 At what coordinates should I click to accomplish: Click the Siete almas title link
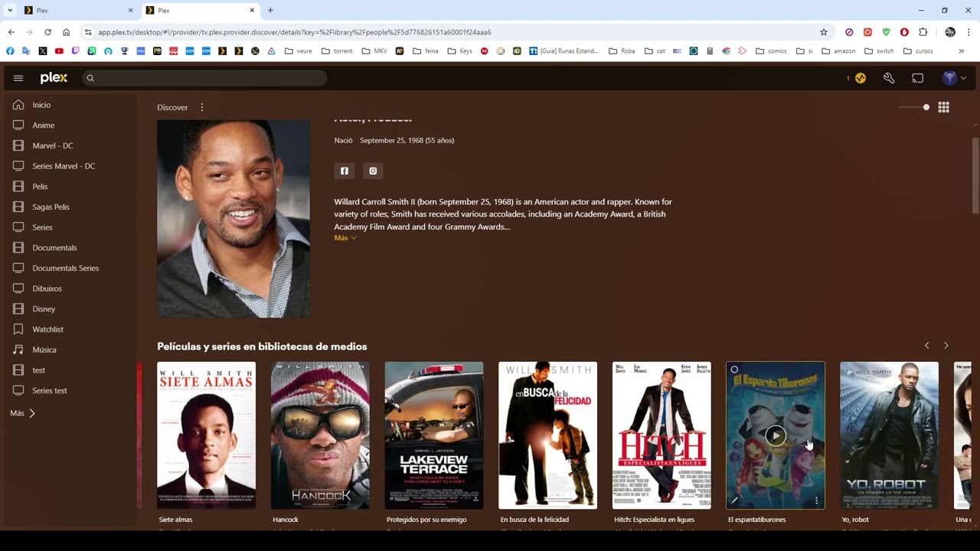point(175,520)
